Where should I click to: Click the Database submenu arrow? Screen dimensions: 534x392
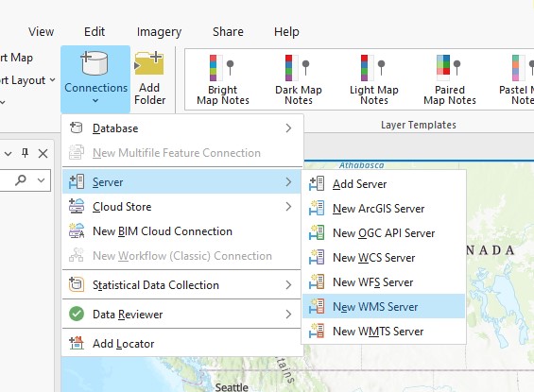click(288, 128)
